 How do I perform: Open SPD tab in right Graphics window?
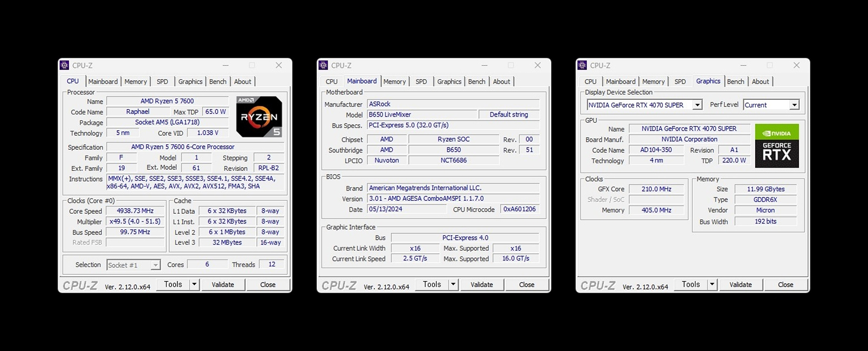(x=680, y=81)
